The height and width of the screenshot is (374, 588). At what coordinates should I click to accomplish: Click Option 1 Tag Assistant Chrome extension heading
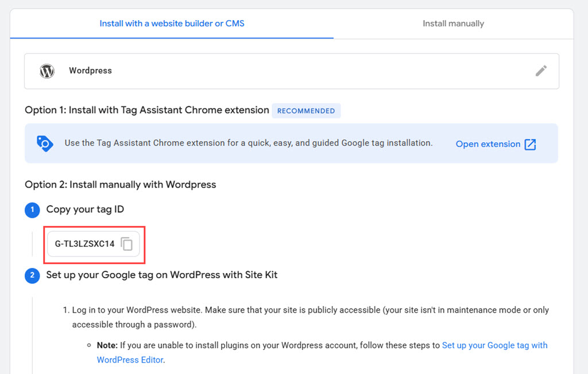click(147, 110)
